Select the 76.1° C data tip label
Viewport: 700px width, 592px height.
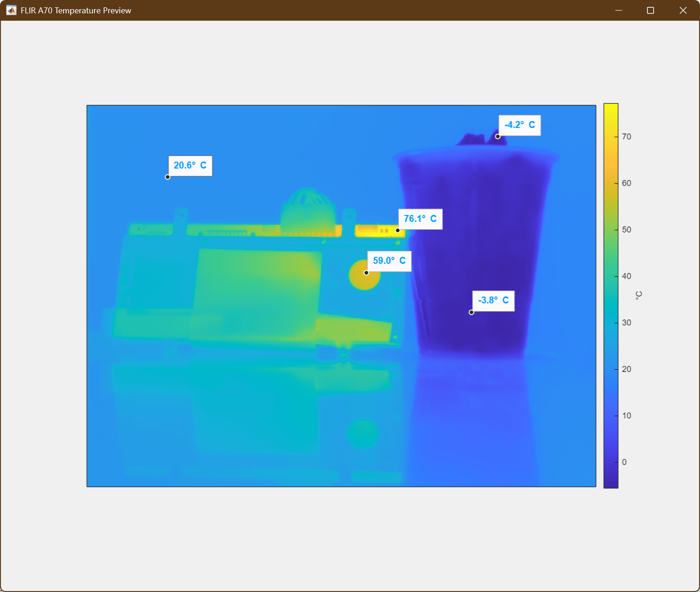click(420, 219)
